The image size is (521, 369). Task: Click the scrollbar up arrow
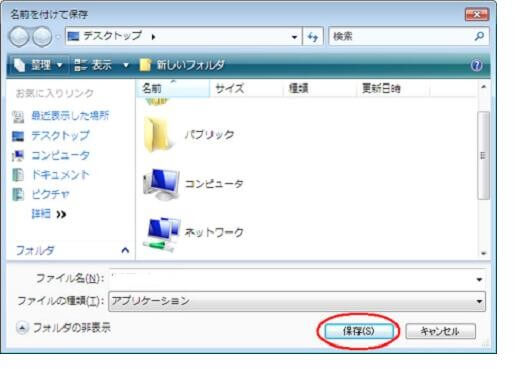pyautogui.click(x=483, y=87)
